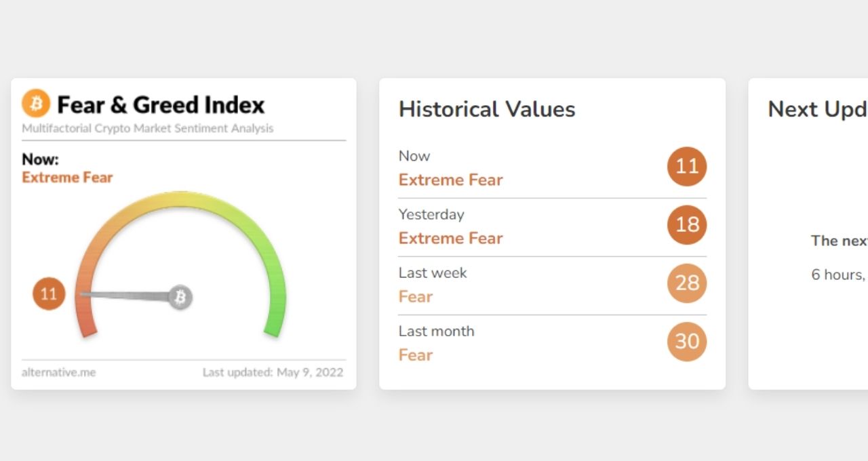The image size is (868, 461).
Task: Click the Fear & Greed Index title
Action: pyautogui.click(x=161, y=105)
